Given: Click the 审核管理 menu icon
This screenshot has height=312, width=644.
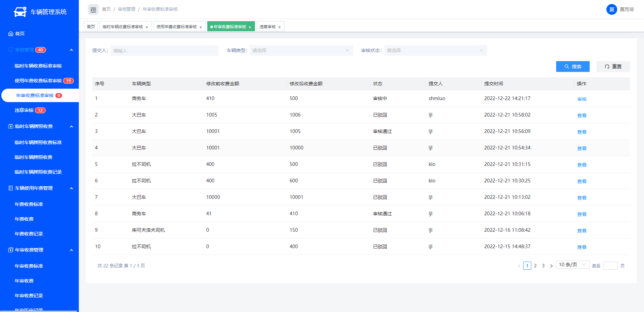Looking at the screenshot, I should [11, 50].
